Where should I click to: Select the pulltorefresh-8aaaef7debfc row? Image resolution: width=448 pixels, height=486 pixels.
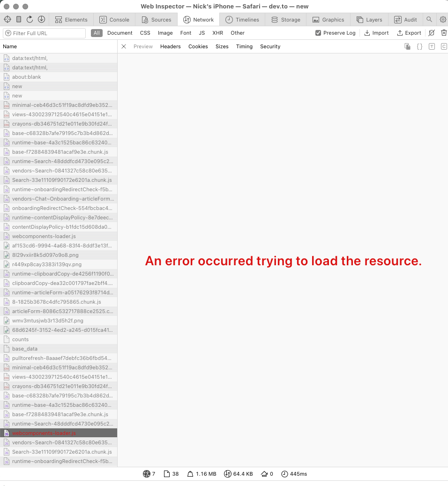pyautogui.click(x=59, y=358)
